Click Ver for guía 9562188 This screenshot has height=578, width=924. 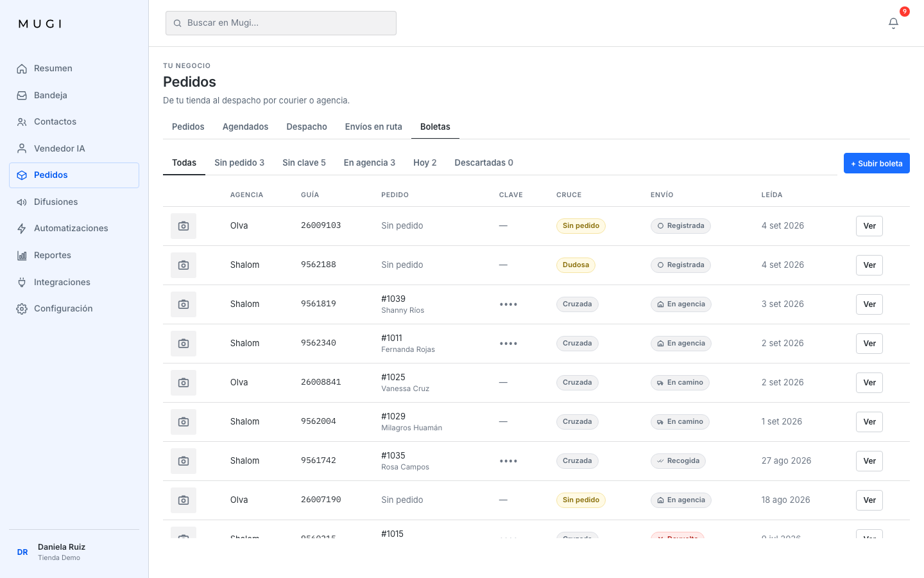(x=869, y=265)
